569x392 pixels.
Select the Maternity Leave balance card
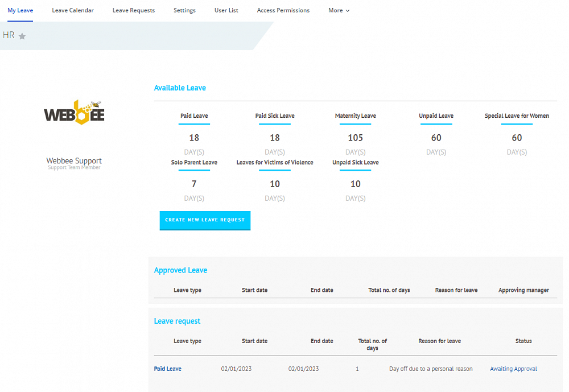(x=355, y=116)
